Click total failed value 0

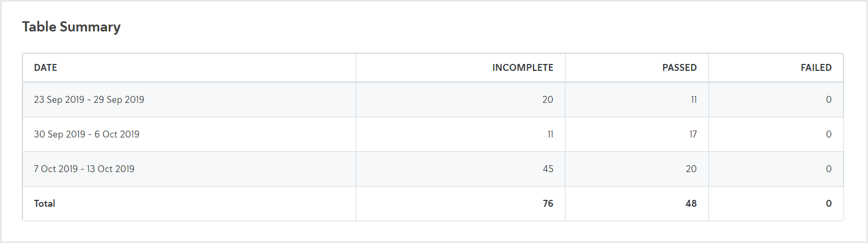(x=829, y=204)
